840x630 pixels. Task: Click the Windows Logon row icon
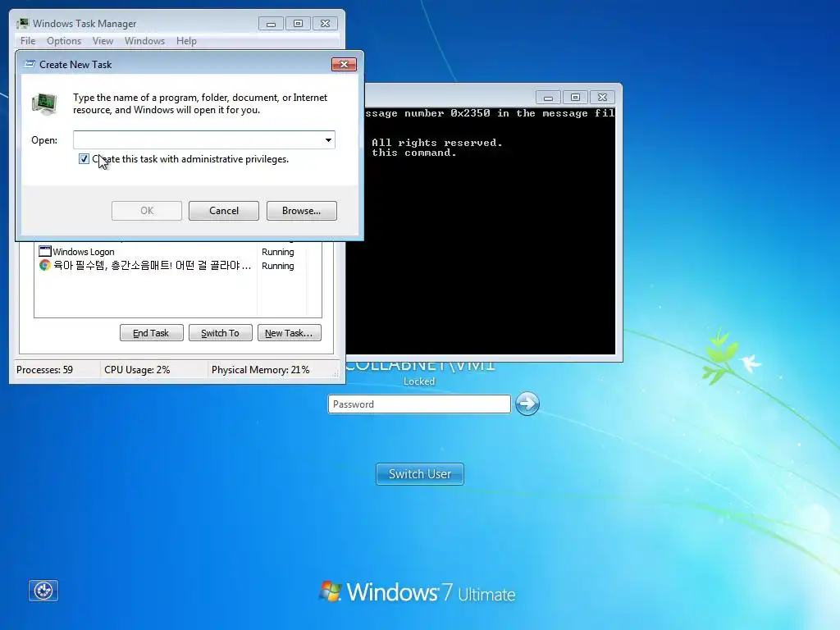tap(45, 251)
